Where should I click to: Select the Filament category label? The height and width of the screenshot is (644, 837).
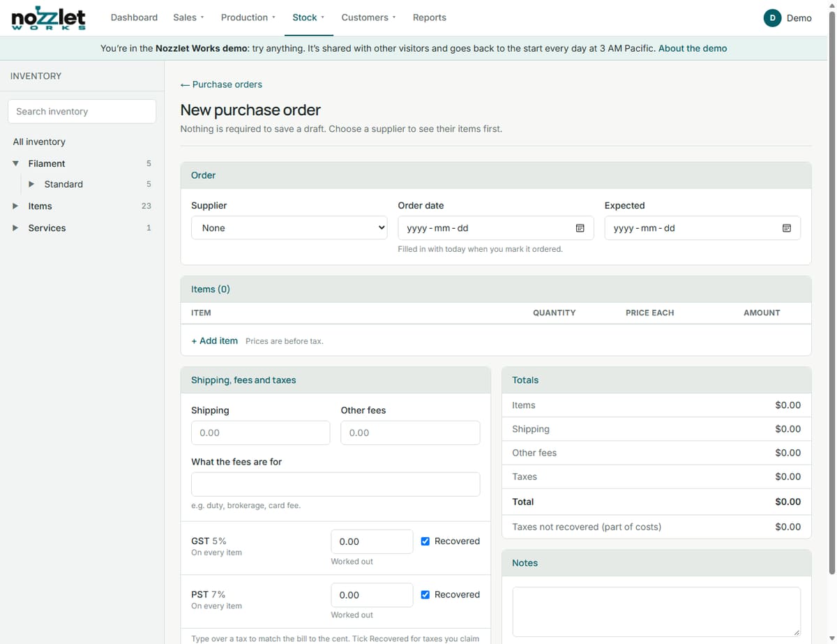[47, 163]
